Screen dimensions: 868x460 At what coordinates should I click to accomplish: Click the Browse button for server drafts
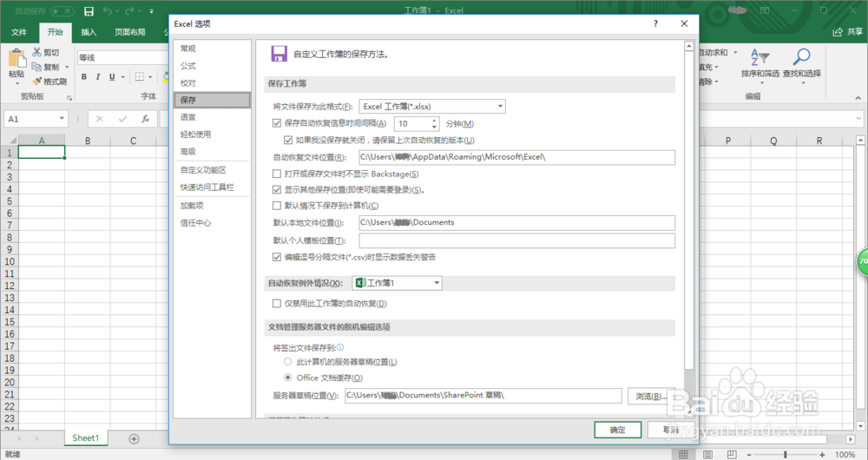pyautogui.click(x=651, y=396)
